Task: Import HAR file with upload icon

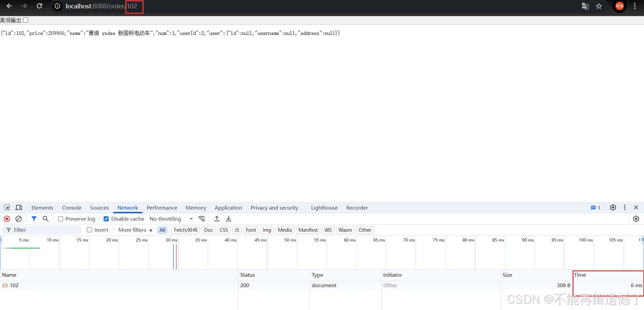Action: (217, 219)
